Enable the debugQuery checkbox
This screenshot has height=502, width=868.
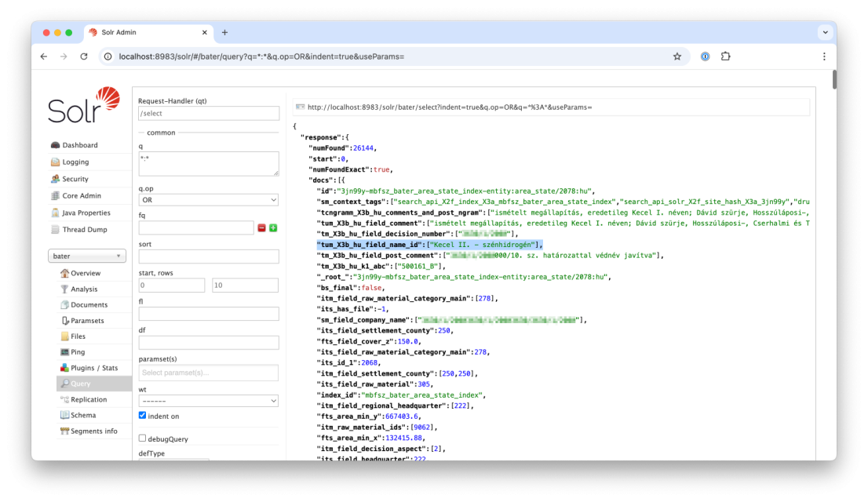[x=142, y=438]
